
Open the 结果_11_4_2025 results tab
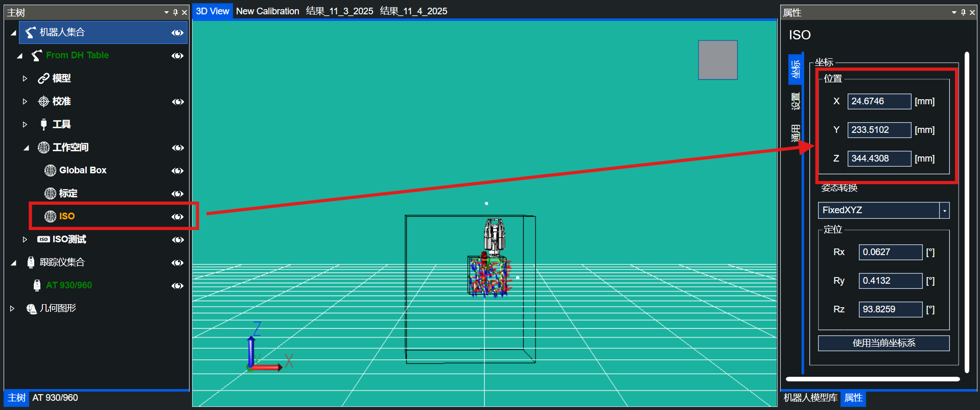413,11
